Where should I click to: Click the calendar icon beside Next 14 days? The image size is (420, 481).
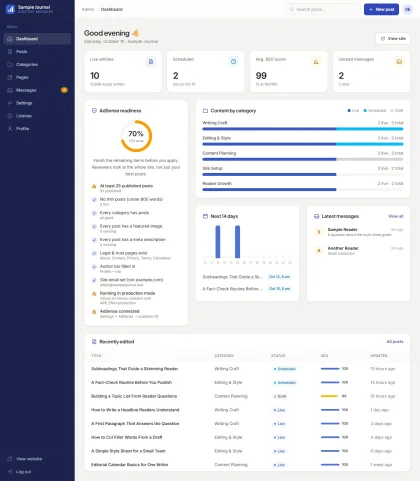205,216
